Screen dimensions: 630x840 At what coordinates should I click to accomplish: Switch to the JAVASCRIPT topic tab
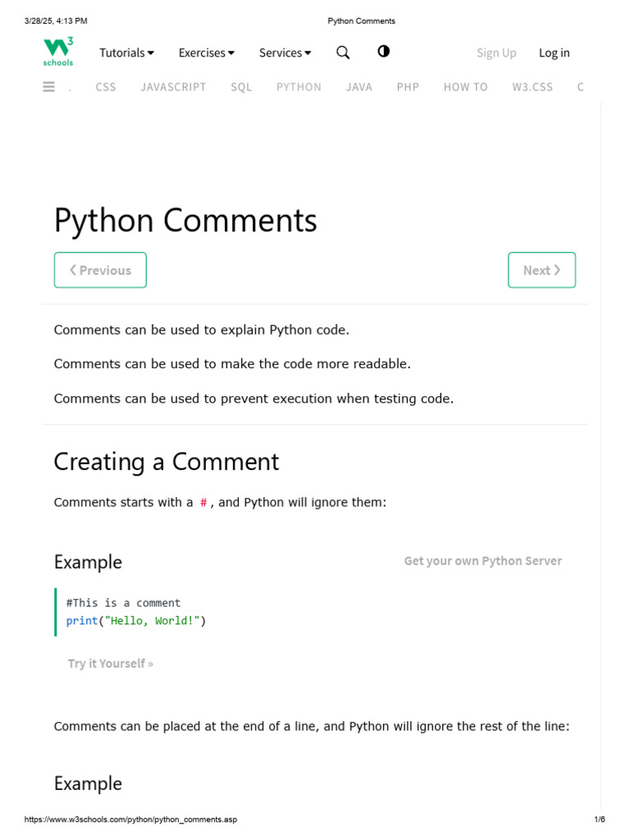pos(173,87)
